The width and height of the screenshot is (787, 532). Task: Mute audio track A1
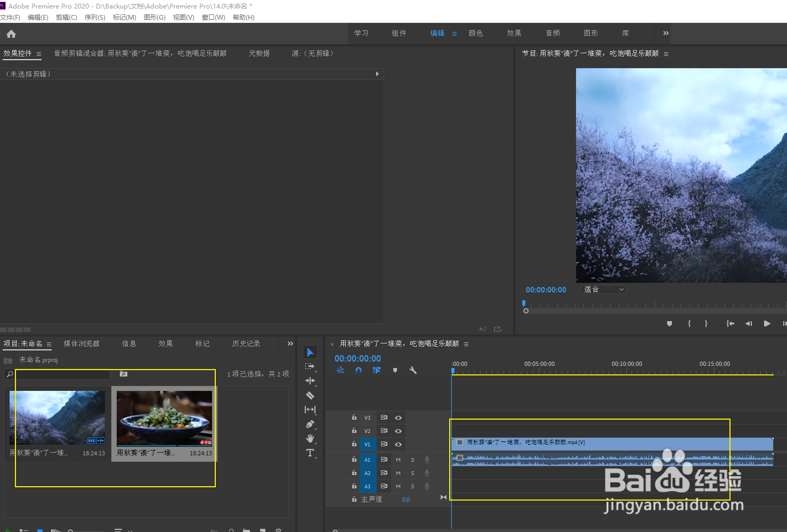[x=398, y=460]
